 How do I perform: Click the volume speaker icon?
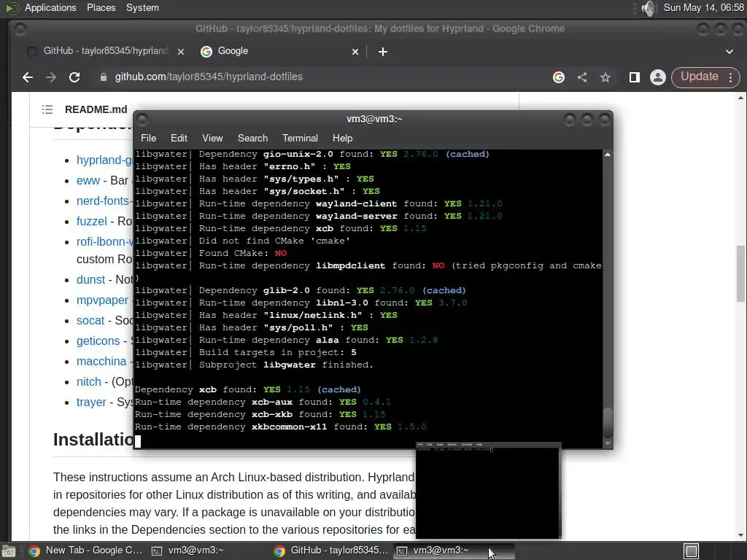(649, 8)
